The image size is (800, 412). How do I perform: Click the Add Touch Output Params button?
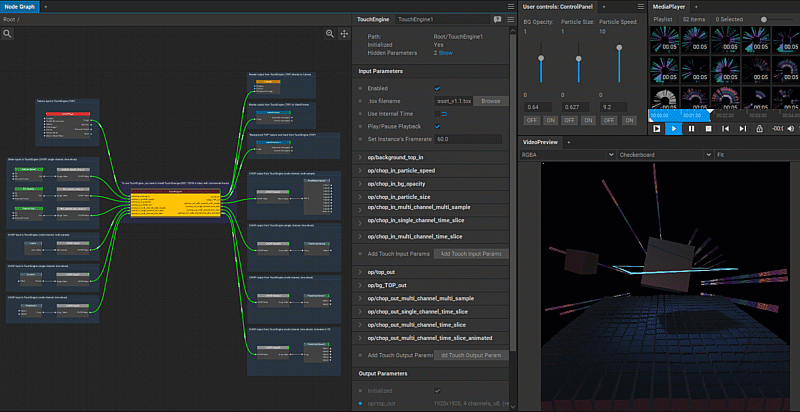471,355
